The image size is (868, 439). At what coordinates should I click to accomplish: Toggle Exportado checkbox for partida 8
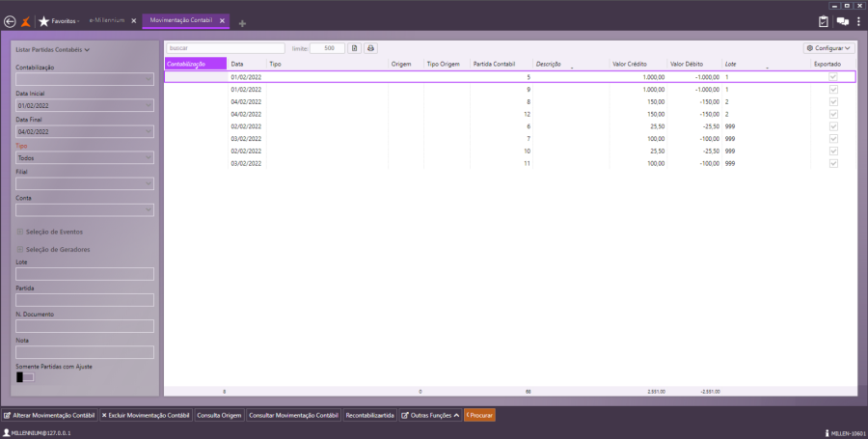click(x=833, y=102)
